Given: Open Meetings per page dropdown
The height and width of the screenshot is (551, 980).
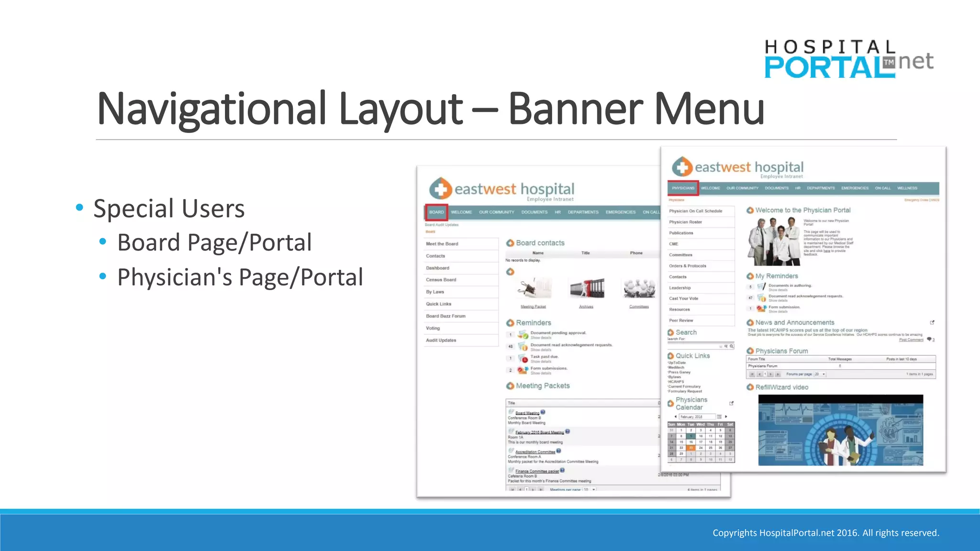Looking at the screenshot, I should point(590,489).
